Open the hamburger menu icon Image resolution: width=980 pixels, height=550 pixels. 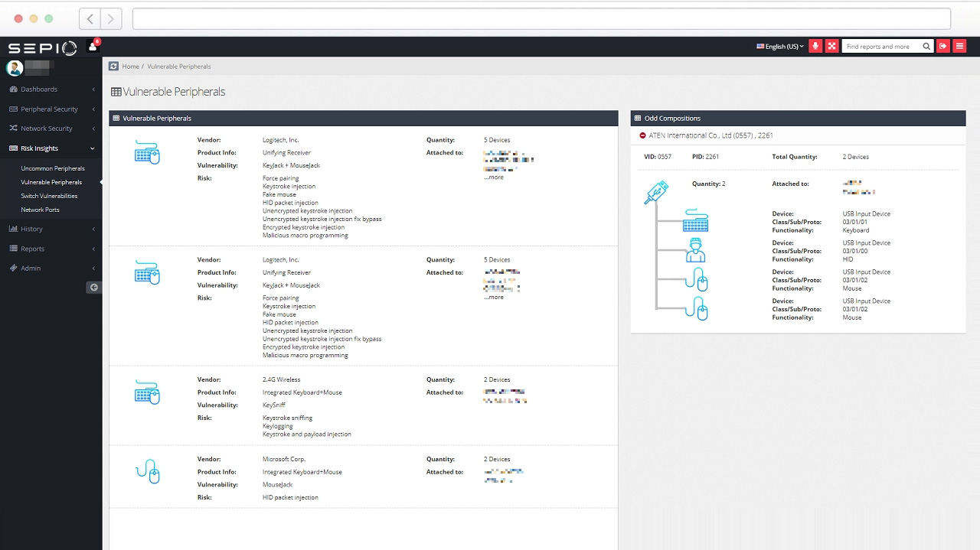pyautogui.click(x=959, y=46)
